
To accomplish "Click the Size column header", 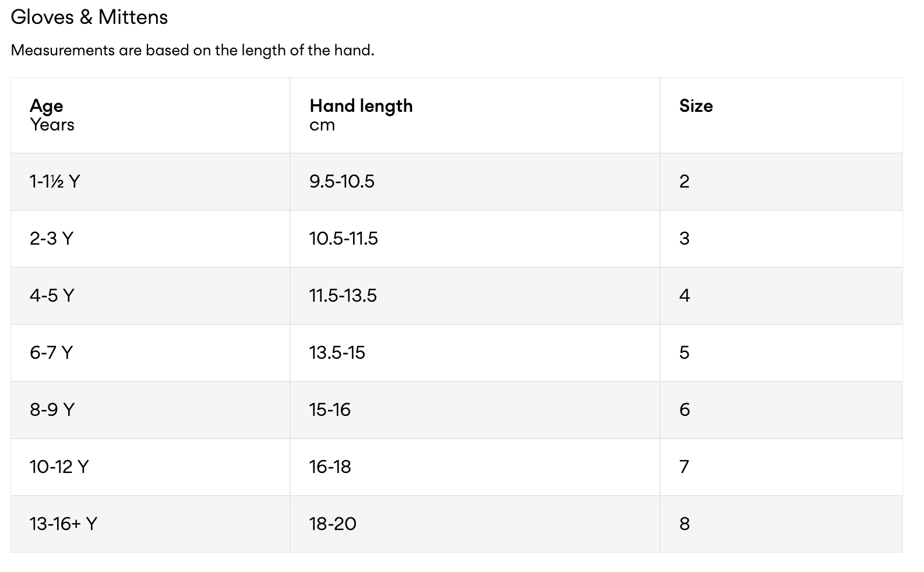I will click(781, 115).
